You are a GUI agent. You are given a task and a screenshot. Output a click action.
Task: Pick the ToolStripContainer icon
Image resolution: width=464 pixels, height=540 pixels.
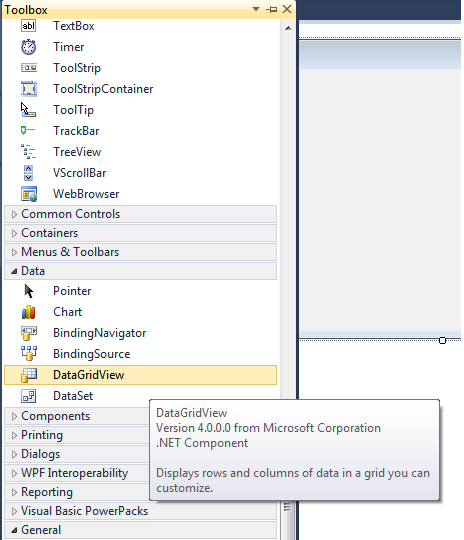click(x=29, y=89)
